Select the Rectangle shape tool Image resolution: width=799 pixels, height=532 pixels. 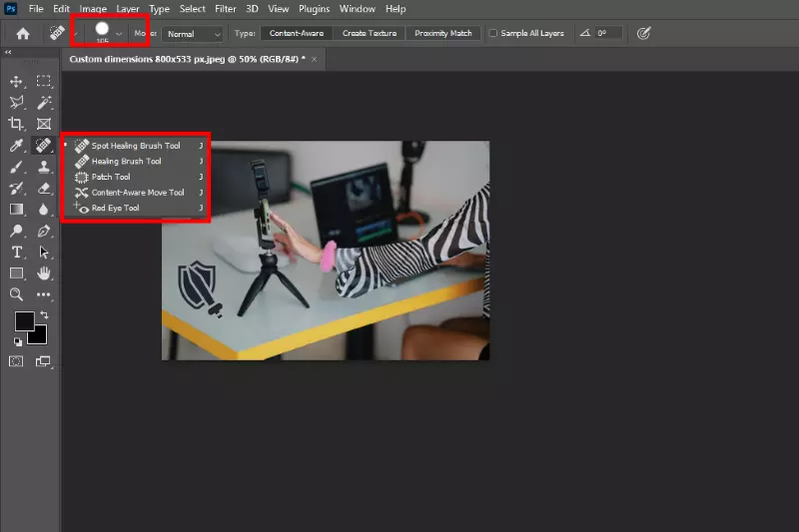[16, 273]
